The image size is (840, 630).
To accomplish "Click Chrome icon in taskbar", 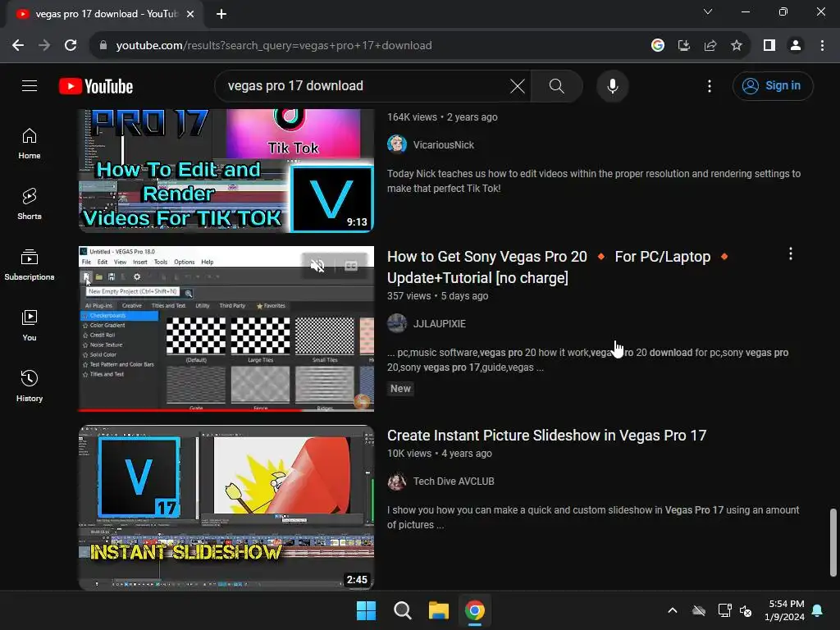I will [475, 610].
